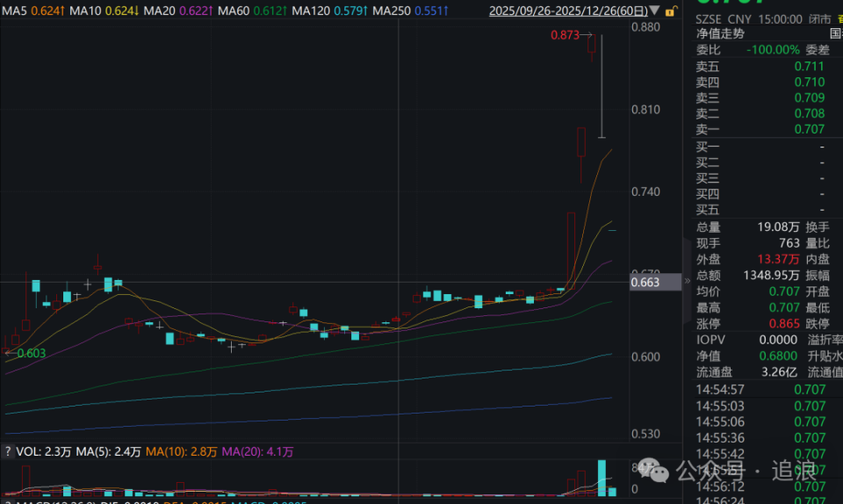Select the 14:55:03 trade tick row
843x504 pixels.
[760, 406]
